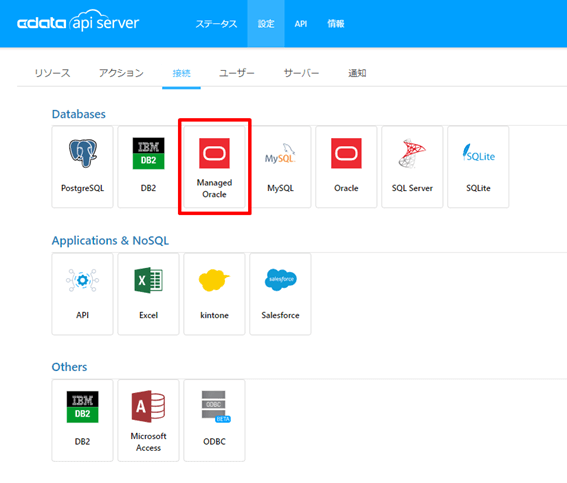Click the MySQL label text
Viewport: 567px width, 483px height.
280,188
